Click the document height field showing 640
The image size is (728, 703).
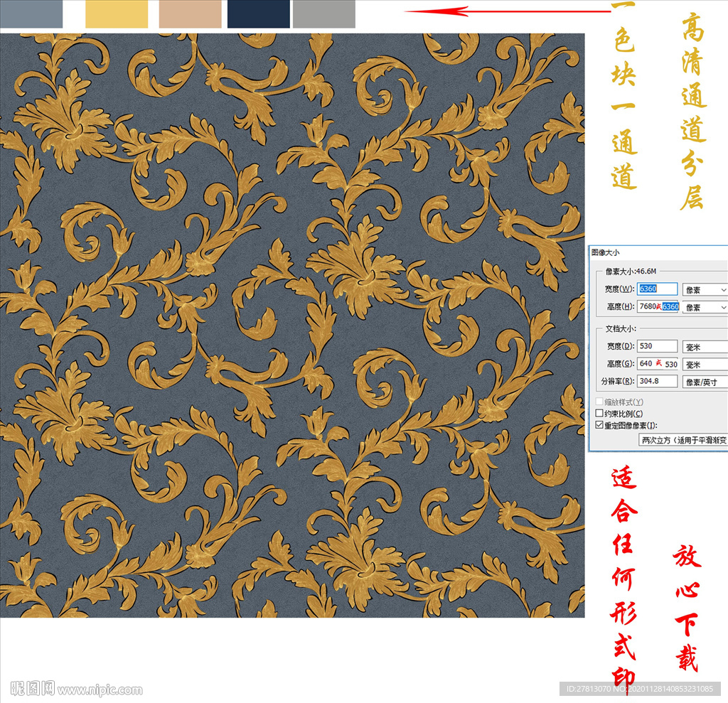click(658, 363)
